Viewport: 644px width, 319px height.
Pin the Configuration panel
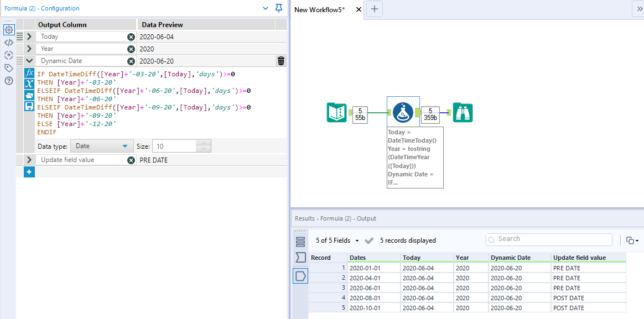tap(279, 8)
